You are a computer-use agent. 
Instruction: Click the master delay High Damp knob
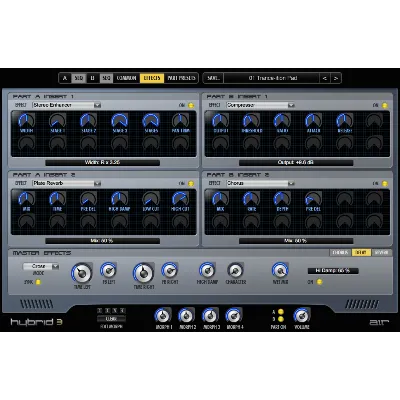[x=207, y=270]
